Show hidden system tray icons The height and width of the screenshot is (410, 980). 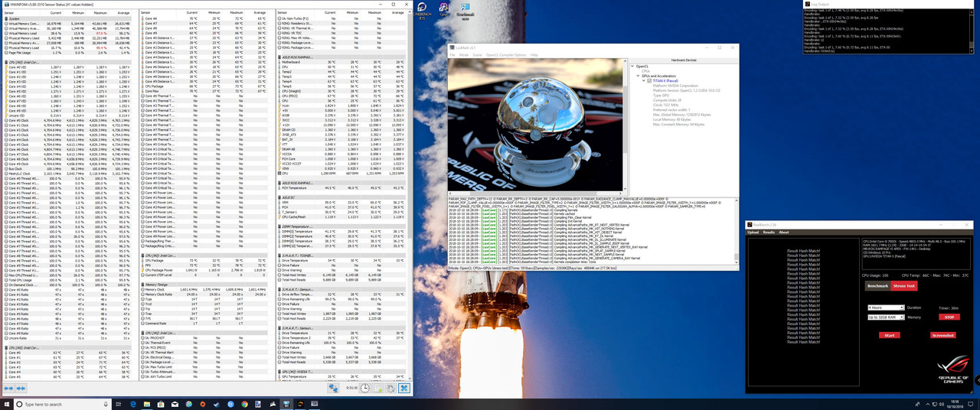928,405
